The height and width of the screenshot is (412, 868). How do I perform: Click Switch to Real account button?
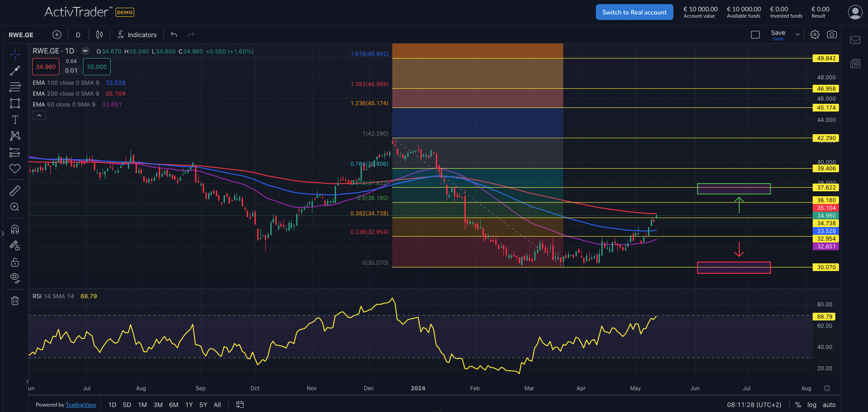click(634, 12)
